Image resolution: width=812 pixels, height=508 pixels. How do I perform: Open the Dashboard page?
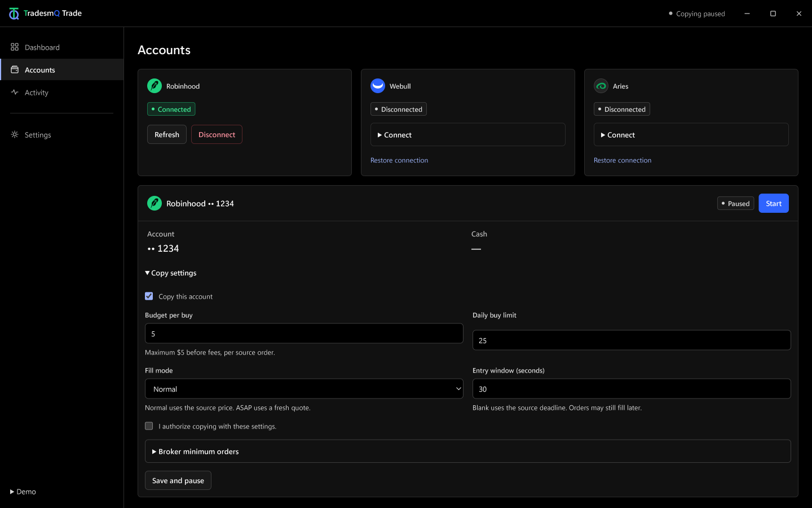pos(62,47)
